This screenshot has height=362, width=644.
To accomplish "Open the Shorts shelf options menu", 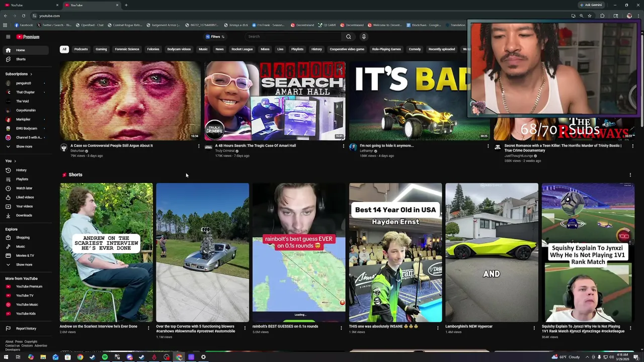I will click(x=630, y=175).
